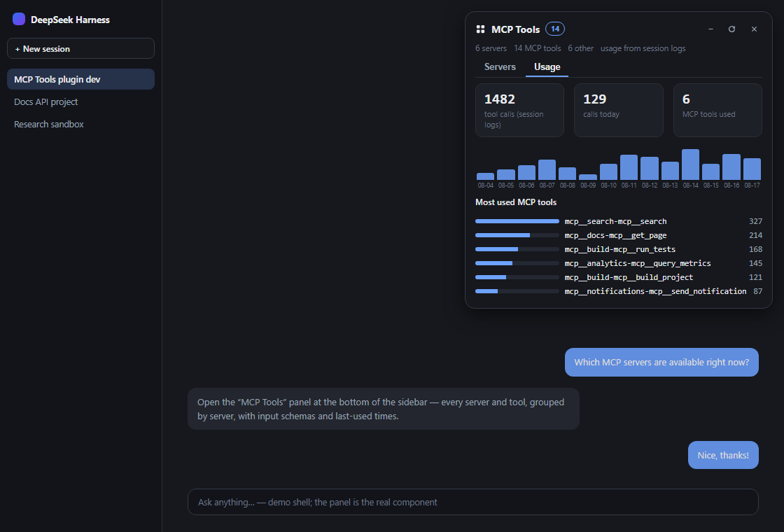Viewport: 784px width, 532px height.
Task: Click the DeepSeek Harness app title
Action: tap(70, 20)
